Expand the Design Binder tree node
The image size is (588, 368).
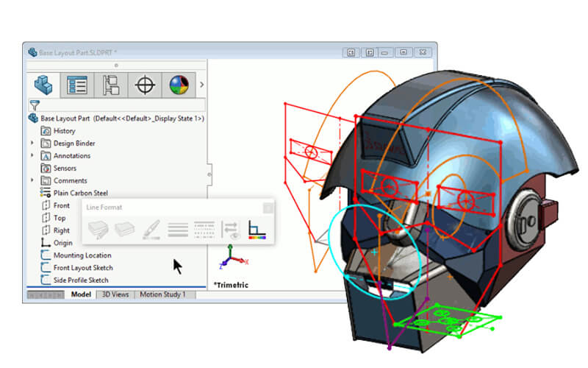coord(32,144)
